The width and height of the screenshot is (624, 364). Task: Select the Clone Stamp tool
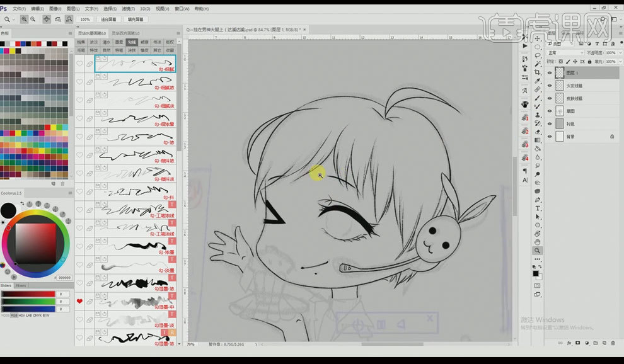(x=537, y=115)
